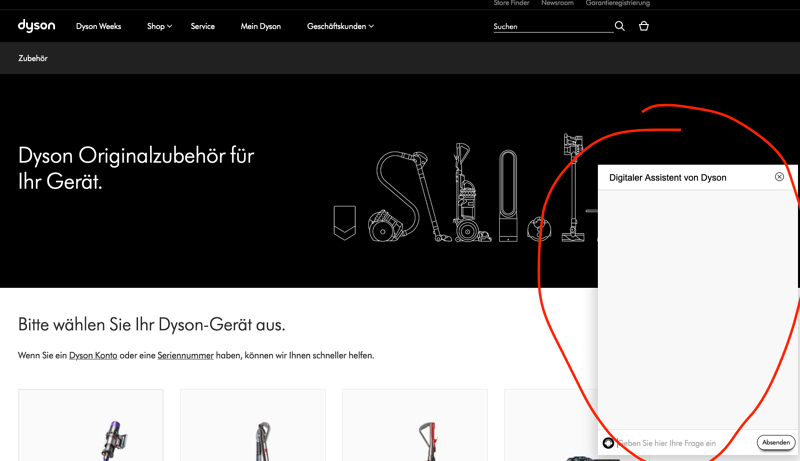Select the shield guarantee outline icon
Viewport: 800px width, 461px height.
(x=344, y=222)
